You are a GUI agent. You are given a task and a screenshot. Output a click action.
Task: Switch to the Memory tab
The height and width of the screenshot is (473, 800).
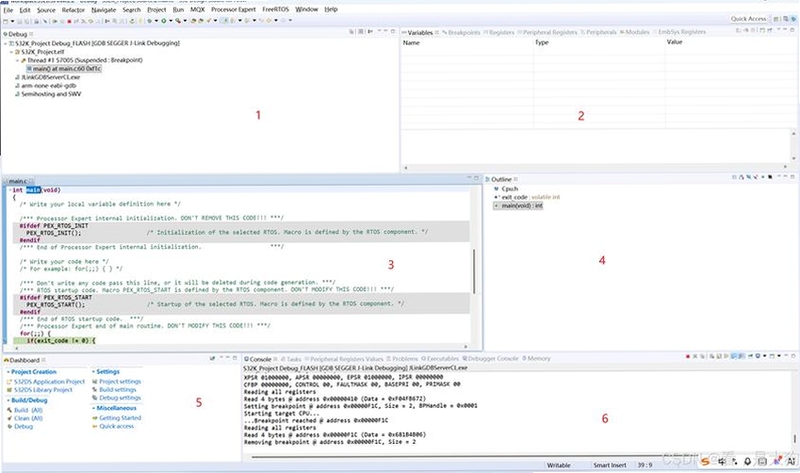click(x=536, y=359)
